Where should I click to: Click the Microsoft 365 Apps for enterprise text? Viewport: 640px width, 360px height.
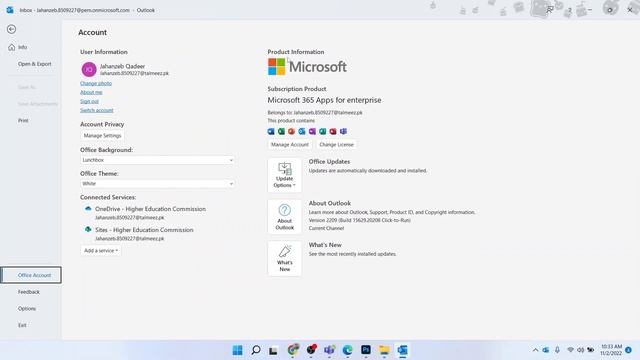pyautogui.click(x=324, y=100)
